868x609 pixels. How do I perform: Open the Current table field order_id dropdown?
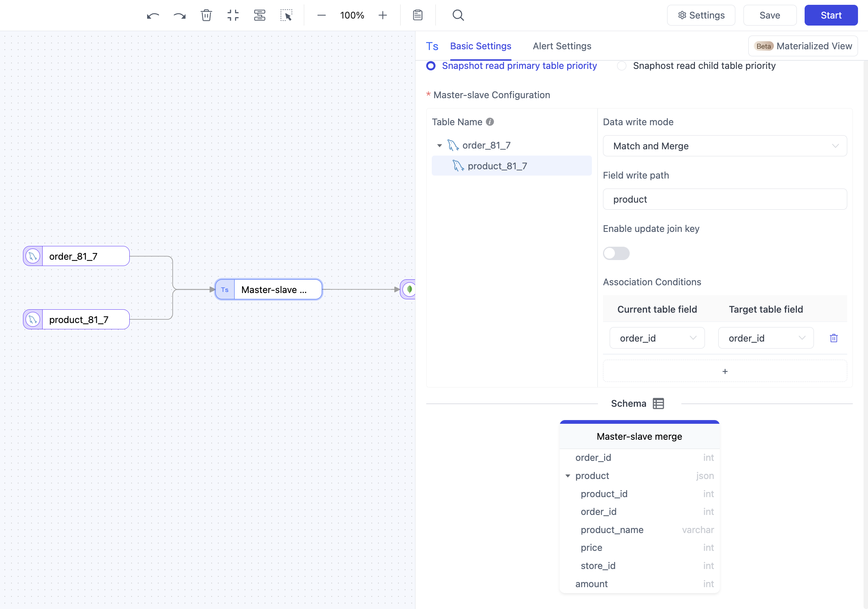657,338
